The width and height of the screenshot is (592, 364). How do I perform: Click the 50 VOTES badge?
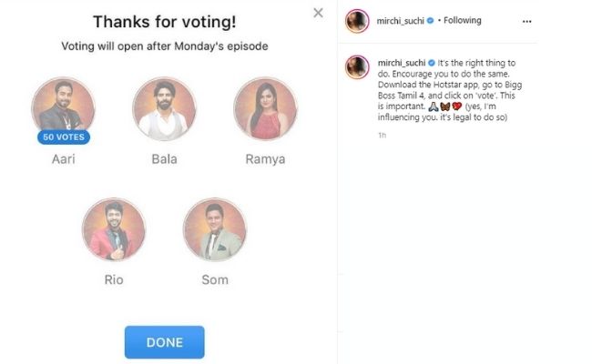pos(62,137)
